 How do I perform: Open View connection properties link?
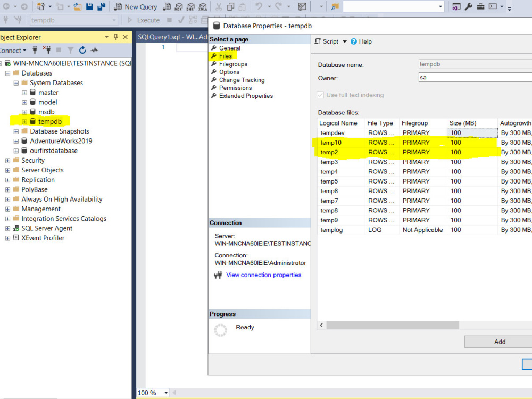263,275
